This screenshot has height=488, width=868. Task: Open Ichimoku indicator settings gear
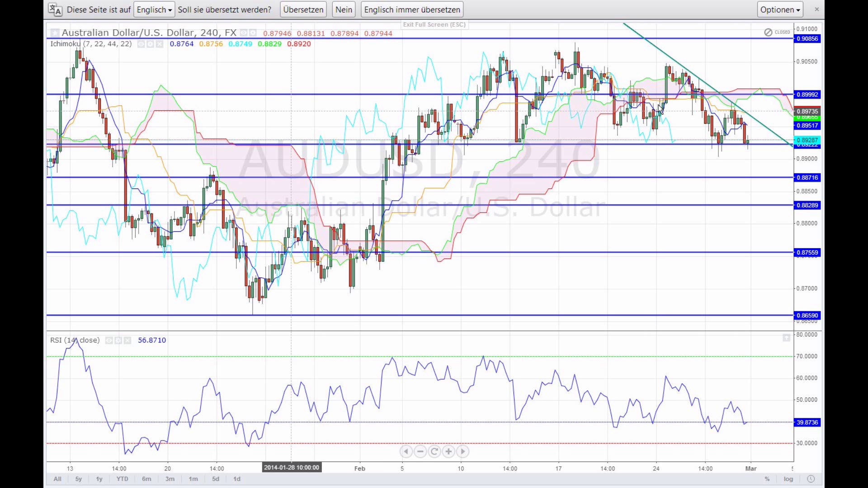coord(150,44)
